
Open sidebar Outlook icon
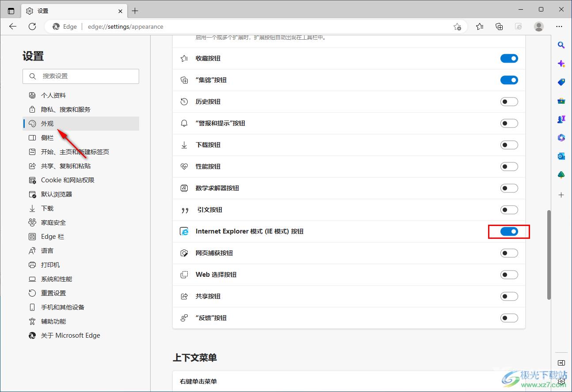pos(561,156)
